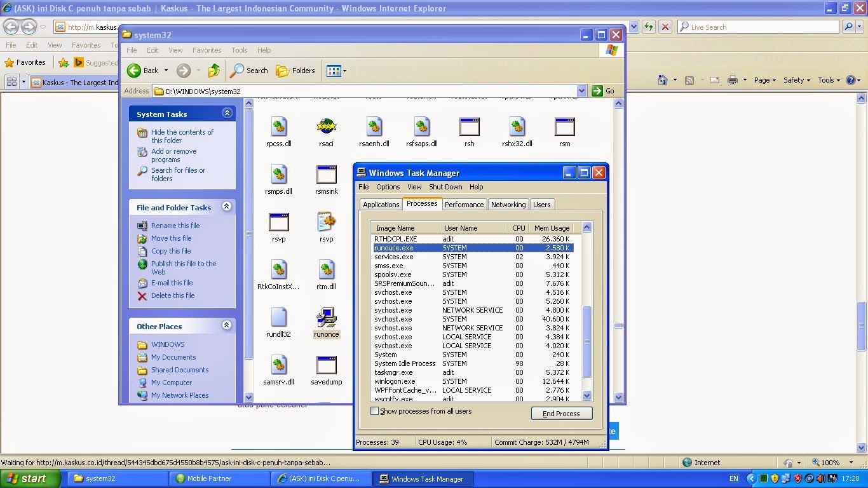Open the Safety dropdown in Internet Explorer

(797, 80)
